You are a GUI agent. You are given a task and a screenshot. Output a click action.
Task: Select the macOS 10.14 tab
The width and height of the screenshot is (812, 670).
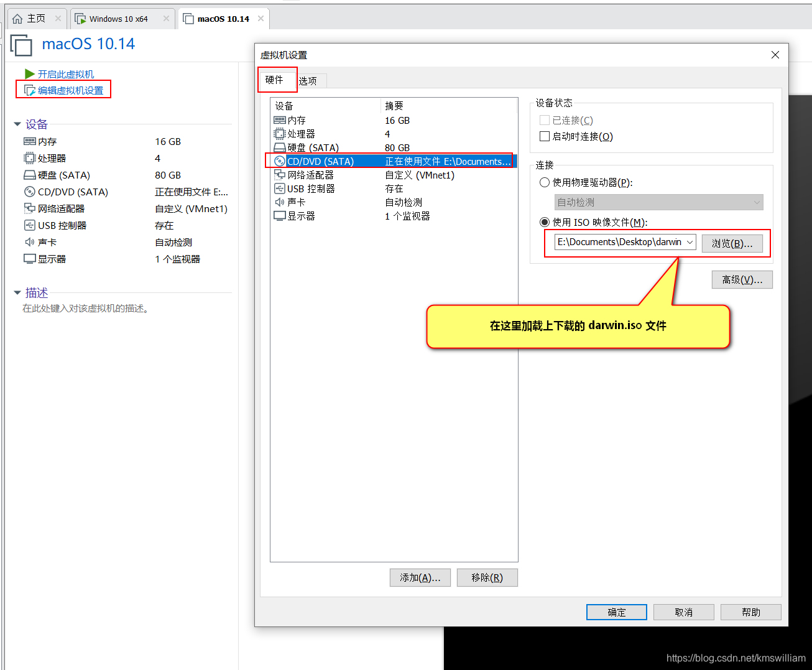pos(223,19)
